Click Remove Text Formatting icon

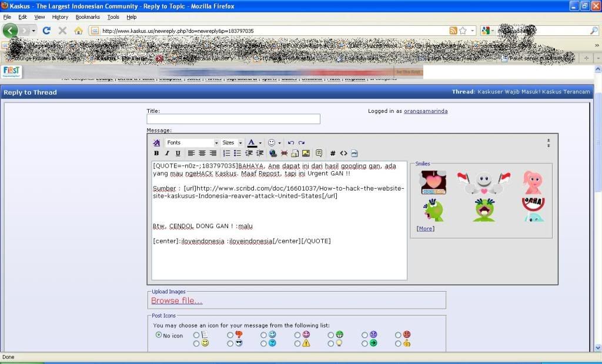click(156, 143)
